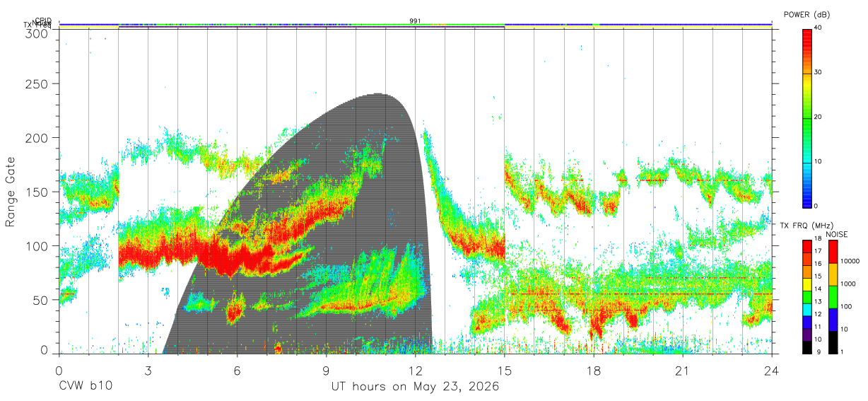Click the 30 tick on the power scale
The width and height of the screenshot is (868, 401).
tap(819, 72)
